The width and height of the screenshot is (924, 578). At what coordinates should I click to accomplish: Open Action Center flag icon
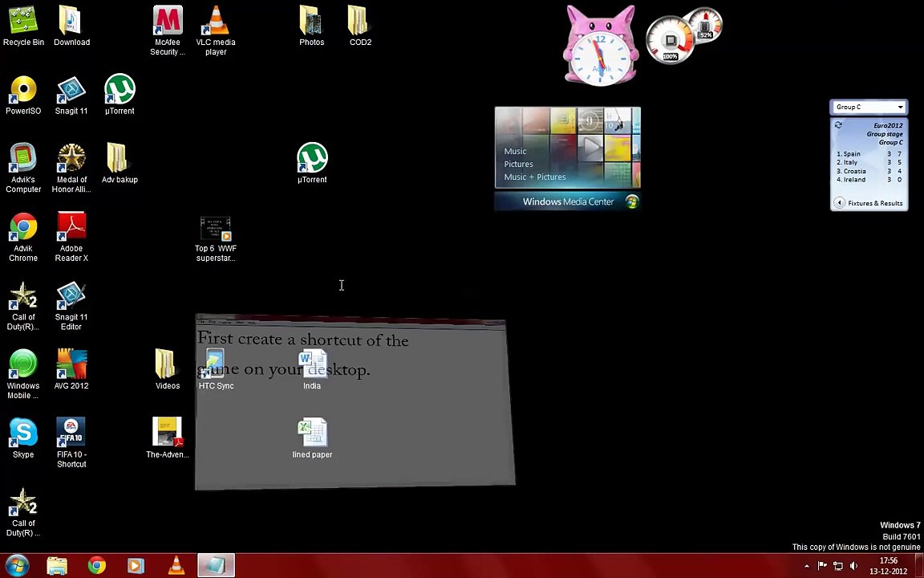tap(822, 566)
